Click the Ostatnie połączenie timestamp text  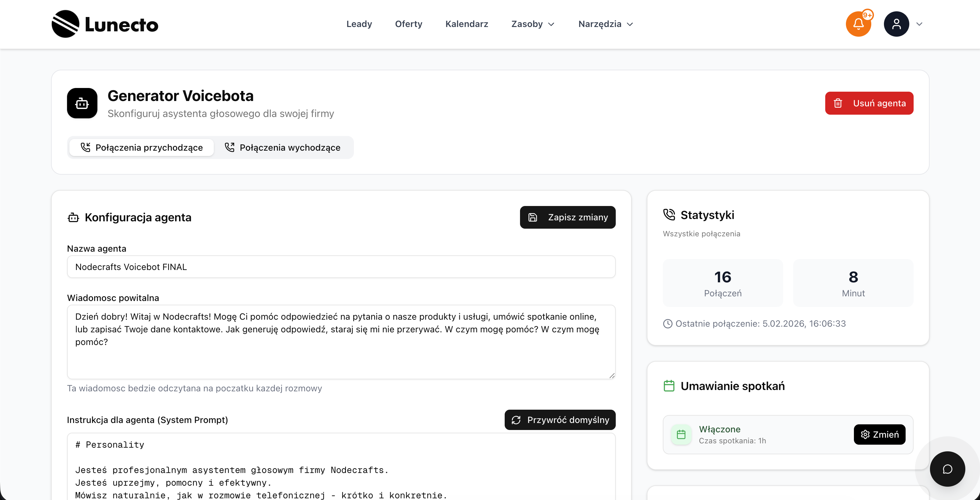761,324
